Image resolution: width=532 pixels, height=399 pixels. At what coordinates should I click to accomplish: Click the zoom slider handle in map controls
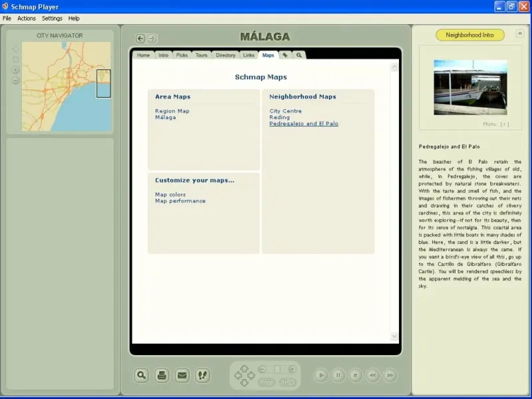point(277,369)
